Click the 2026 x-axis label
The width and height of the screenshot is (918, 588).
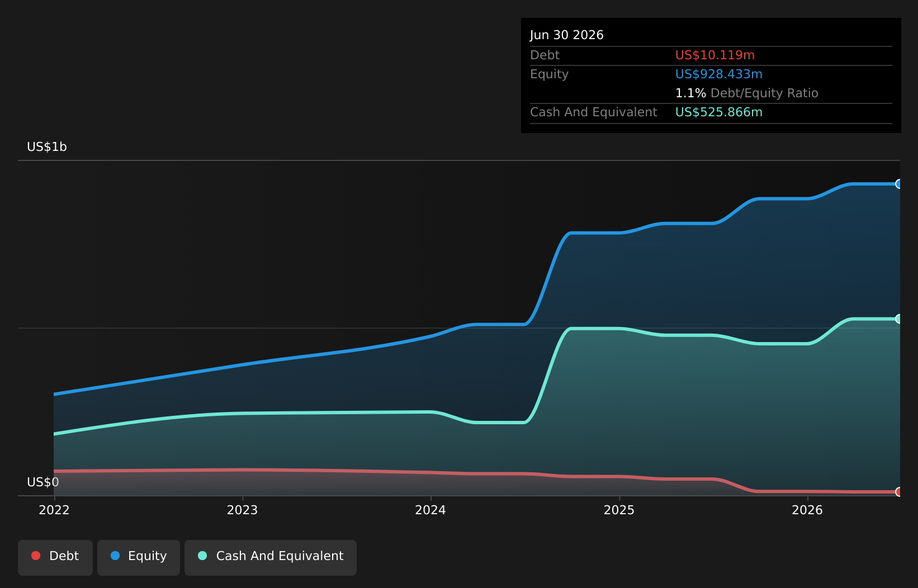807,510
